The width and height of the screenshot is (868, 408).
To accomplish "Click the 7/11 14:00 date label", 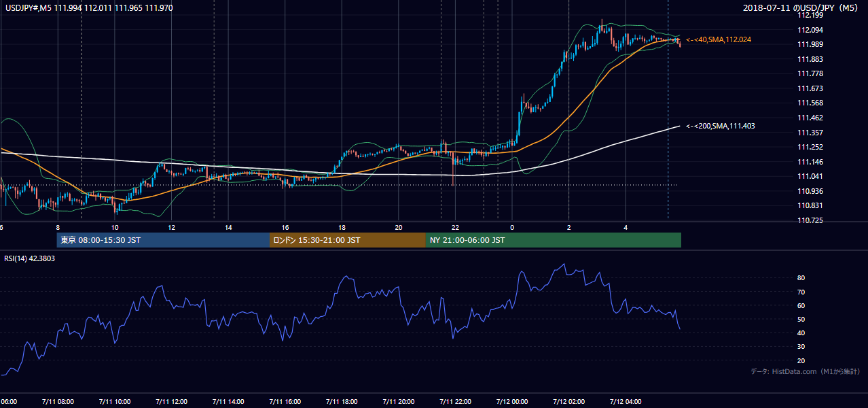I will click(x=228, y=402).
